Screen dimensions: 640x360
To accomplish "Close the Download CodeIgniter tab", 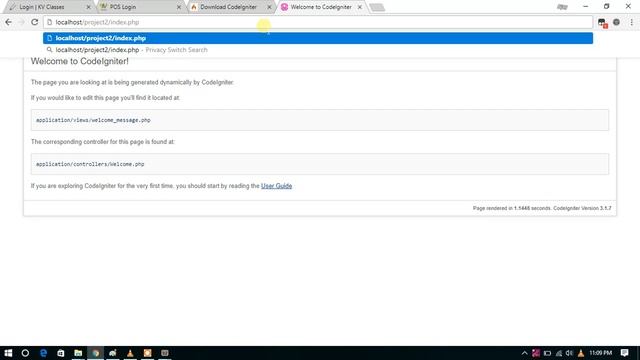I will pos(269,7).
